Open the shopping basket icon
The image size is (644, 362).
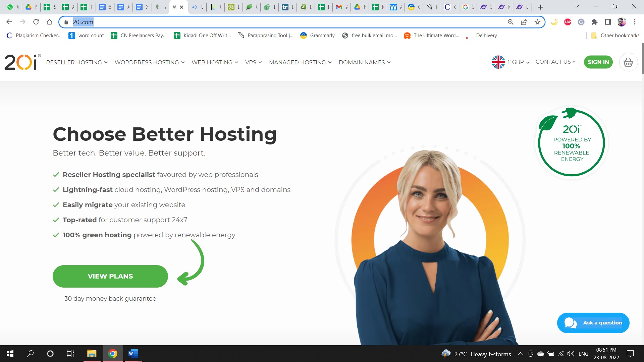coord(628,62)
